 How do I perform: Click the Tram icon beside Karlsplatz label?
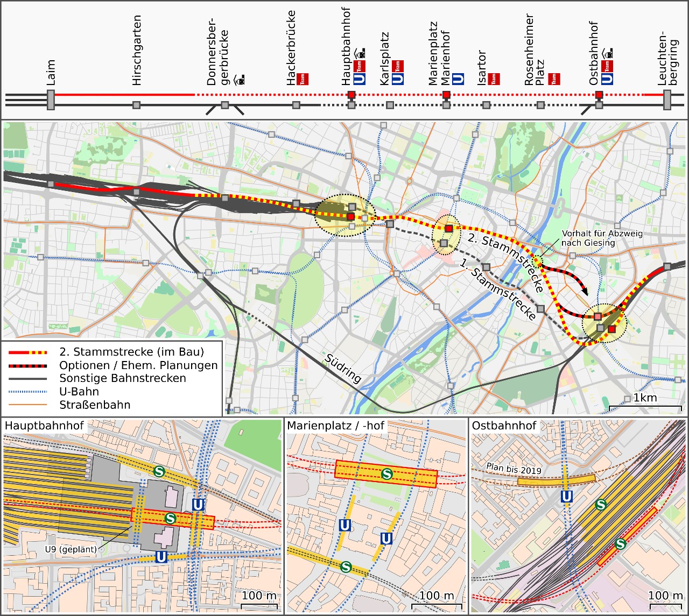click(398, 66)
